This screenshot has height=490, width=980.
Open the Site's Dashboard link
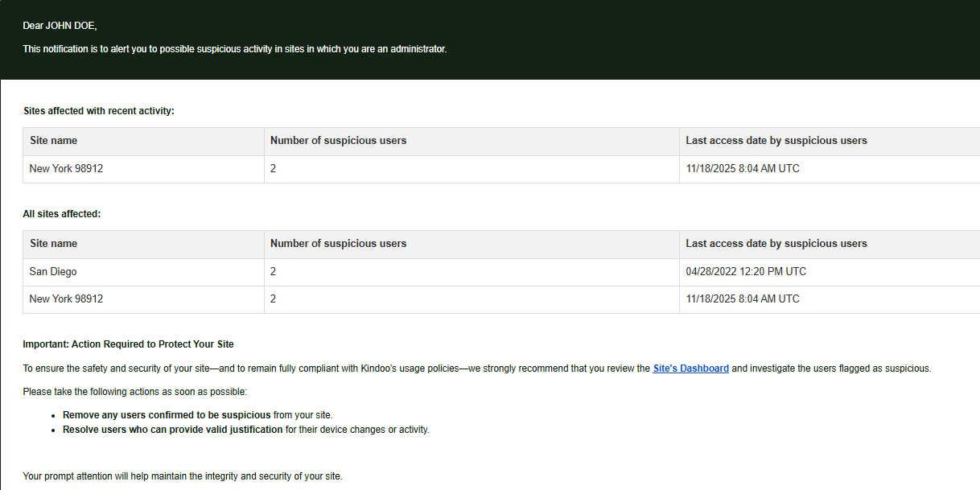tap(690, 369)
